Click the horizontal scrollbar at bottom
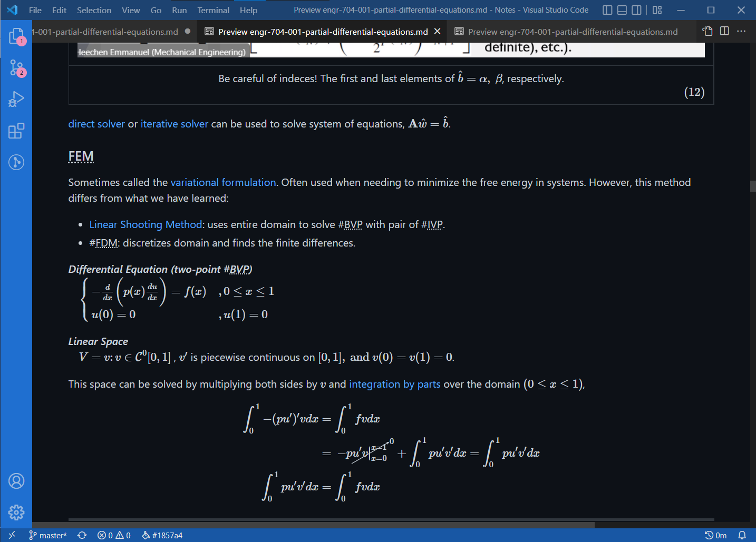This screenshot has width=756, height=542. pyautogui.click(x=313, y=525)
